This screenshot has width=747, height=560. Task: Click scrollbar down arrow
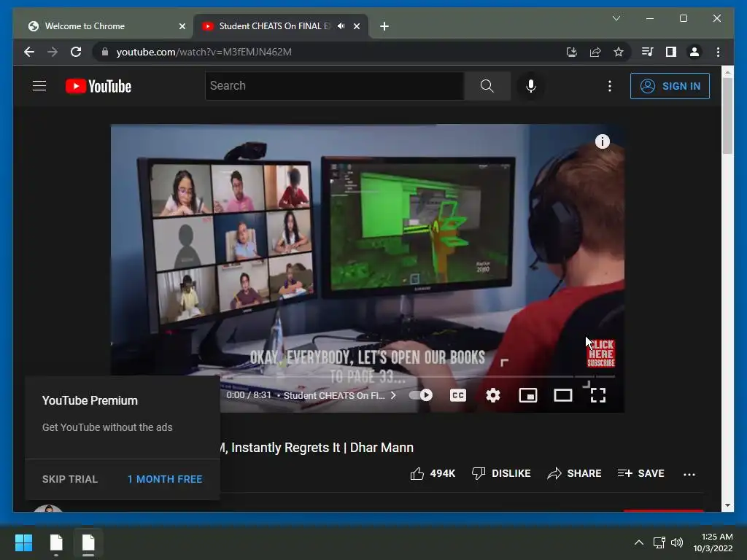[x=727, y=506]
